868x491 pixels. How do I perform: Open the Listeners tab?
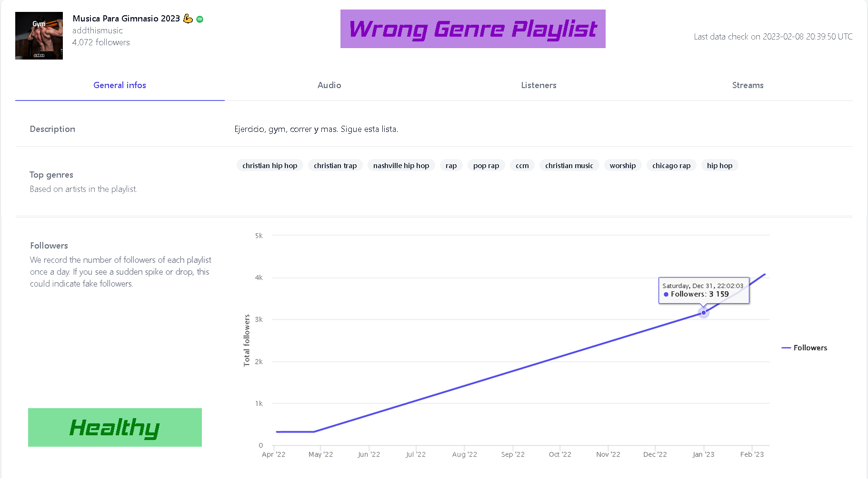[x=539, y=85]
